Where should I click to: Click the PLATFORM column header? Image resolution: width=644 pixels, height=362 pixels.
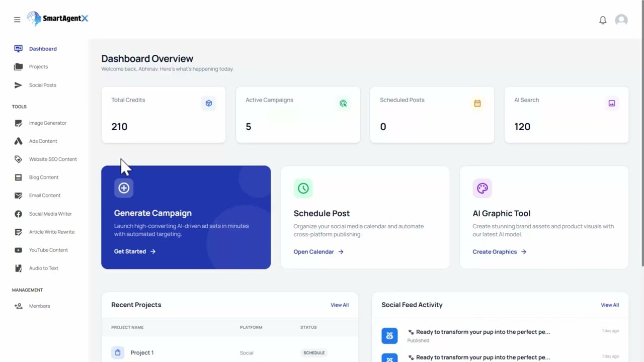(x=251, y=327)
